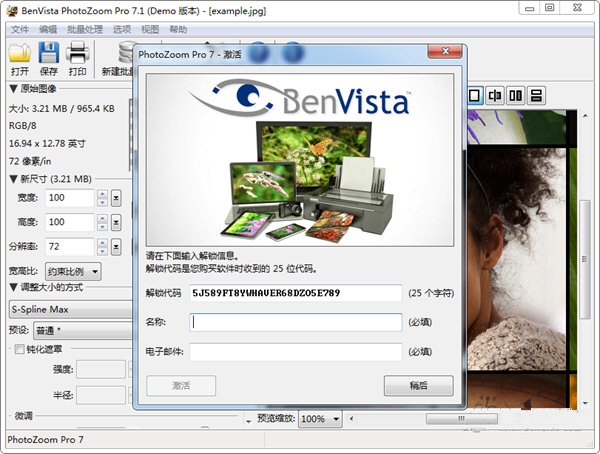
Task: Maximize the PhotoZoom main window
Action: [549, 8]
